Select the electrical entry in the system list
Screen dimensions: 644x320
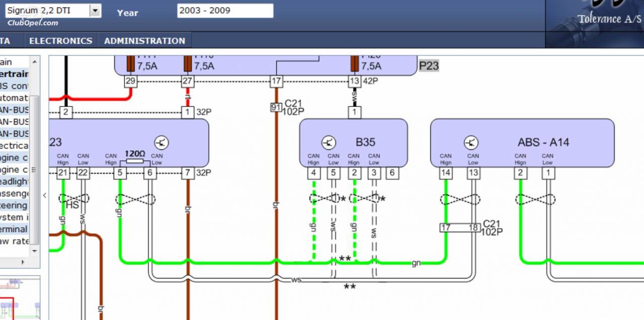tap(15, 146)
